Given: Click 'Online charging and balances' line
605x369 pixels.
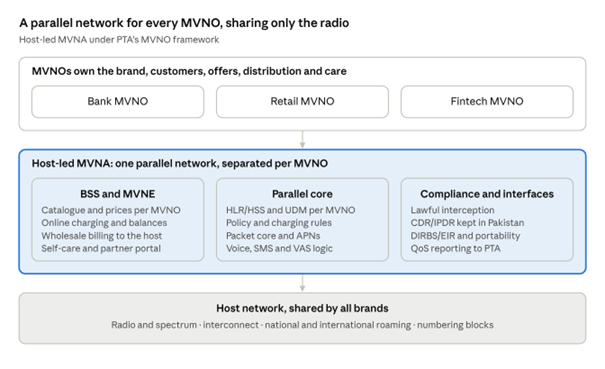Looking at the screenshot, I should [104, 223].
